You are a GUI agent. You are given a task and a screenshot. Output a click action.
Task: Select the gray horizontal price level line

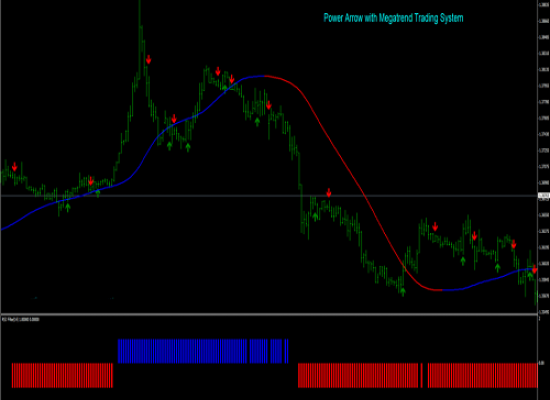point(269,196)
